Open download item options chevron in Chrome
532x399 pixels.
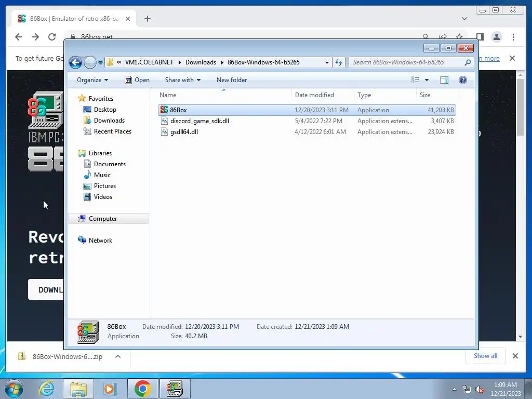118,356
